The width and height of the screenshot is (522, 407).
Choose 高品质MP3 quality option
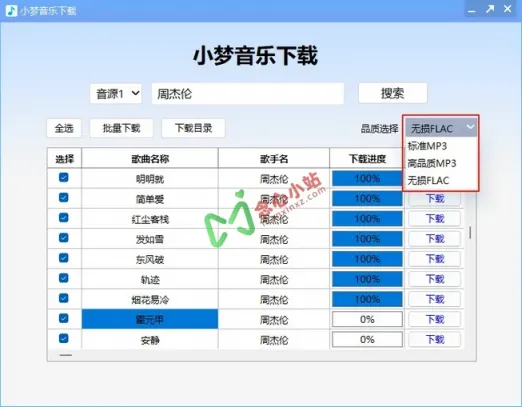pos(441,163)
